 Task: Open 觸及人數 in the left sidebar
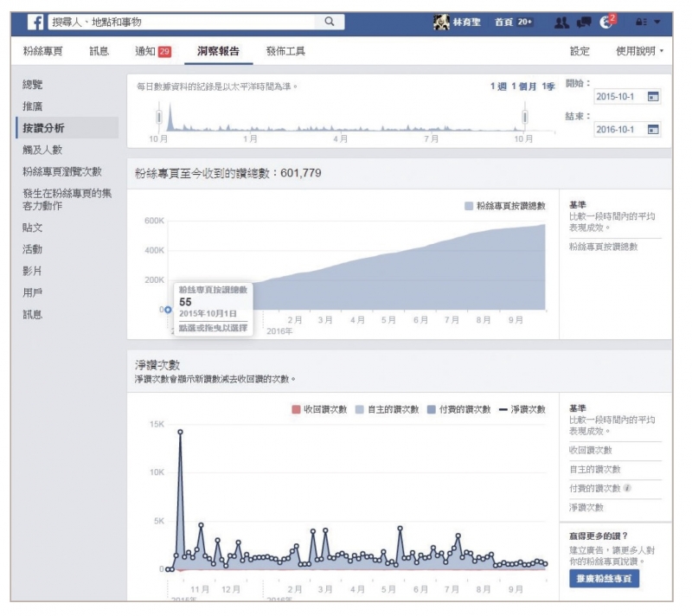click(x=43, y=150)
